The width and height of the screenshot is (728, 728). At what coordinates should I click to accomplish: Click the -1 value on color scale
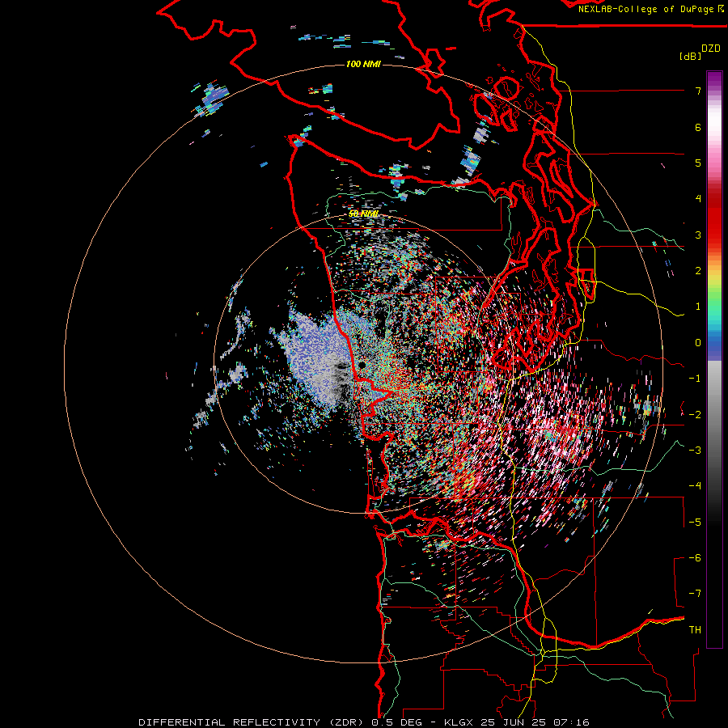(x=695, y=379)
